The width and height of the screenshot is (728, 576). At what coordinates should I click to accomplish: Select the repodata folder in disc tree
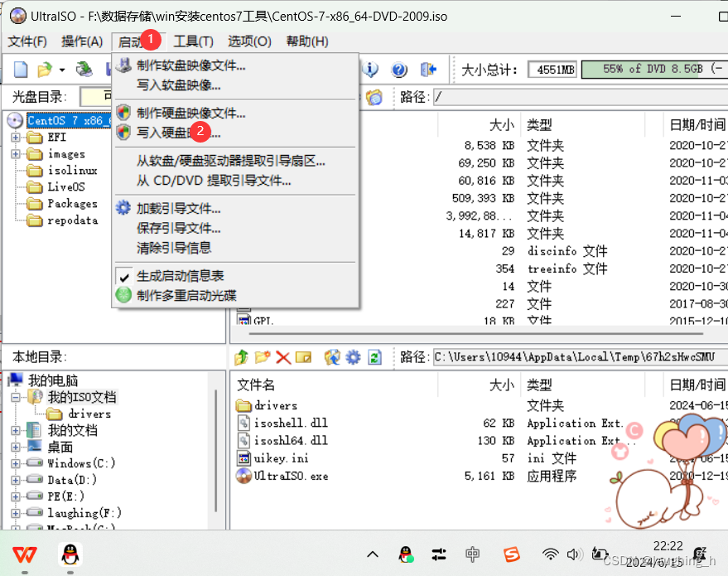[72, 220]
